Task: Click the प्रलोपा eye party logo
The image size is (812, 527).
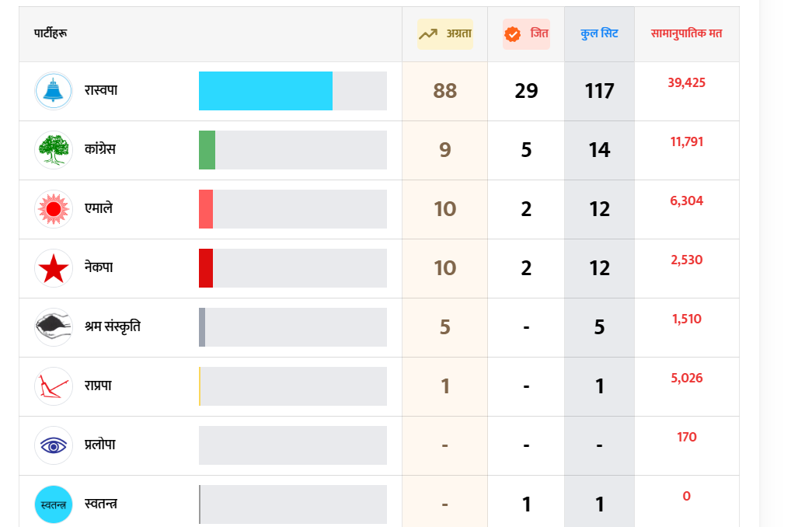Action: [54, 445]
